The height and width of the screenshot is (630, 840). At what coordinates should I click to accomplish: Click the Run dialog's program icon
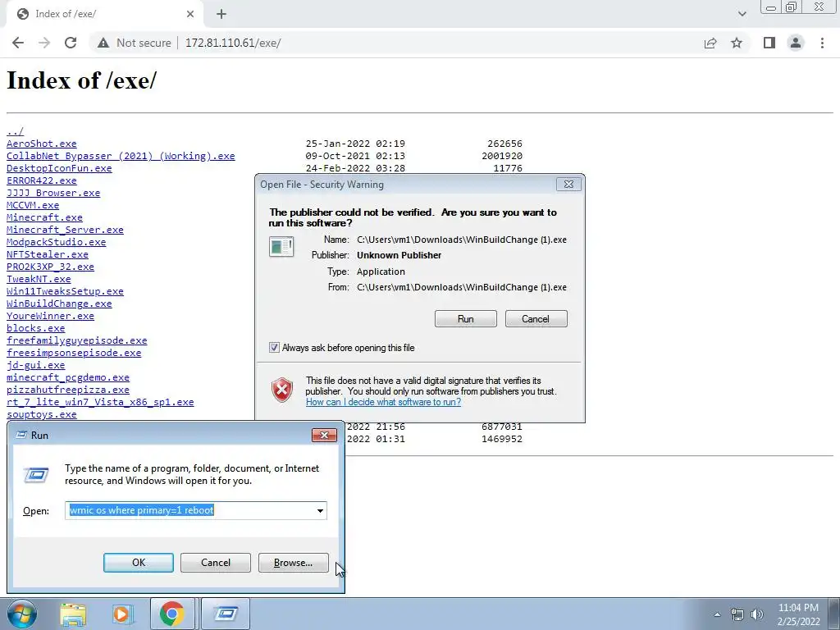tap(36, 475)
